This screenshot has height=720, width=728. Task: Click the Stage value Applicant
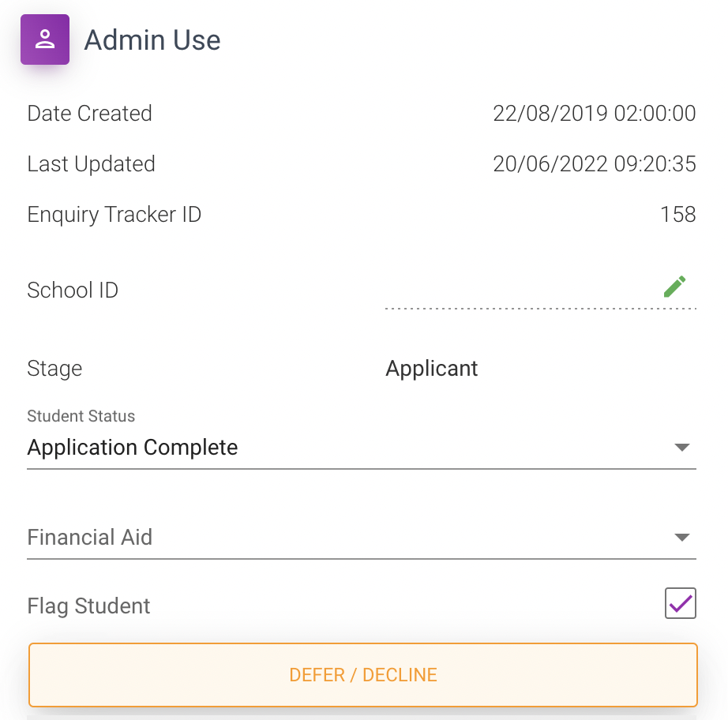click(x=431, y=369)
